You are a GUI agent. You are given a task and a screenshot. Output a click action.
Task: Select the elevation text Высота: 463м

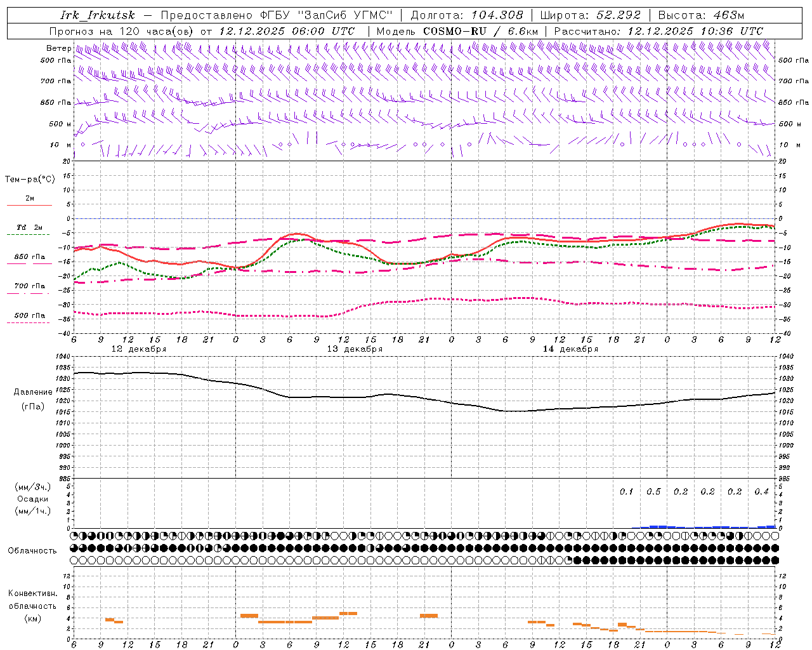[701, 15]
